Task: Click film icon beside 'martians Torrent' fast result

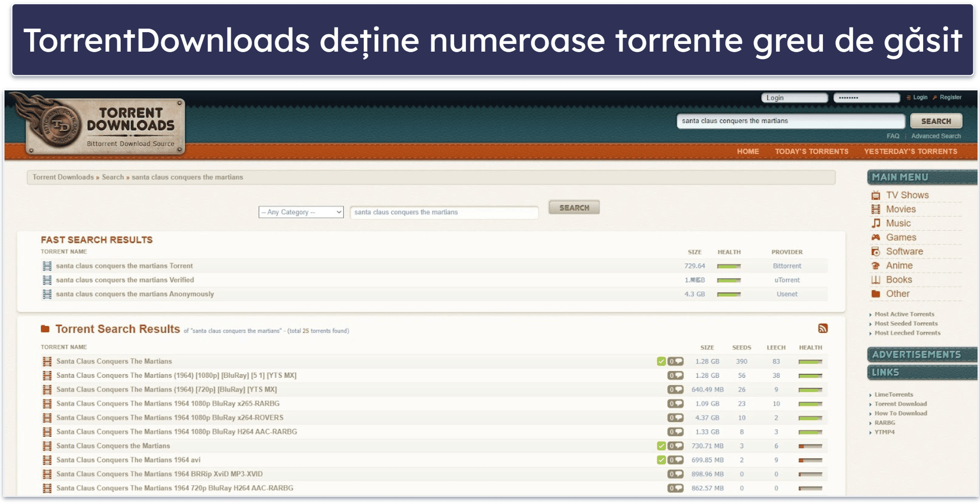Action: tap(47, 266)
